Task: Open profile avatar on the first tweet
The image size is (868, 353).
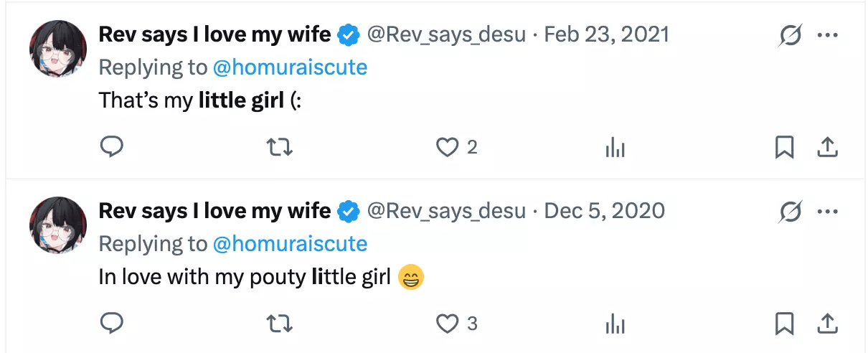Action: [58, 48]
